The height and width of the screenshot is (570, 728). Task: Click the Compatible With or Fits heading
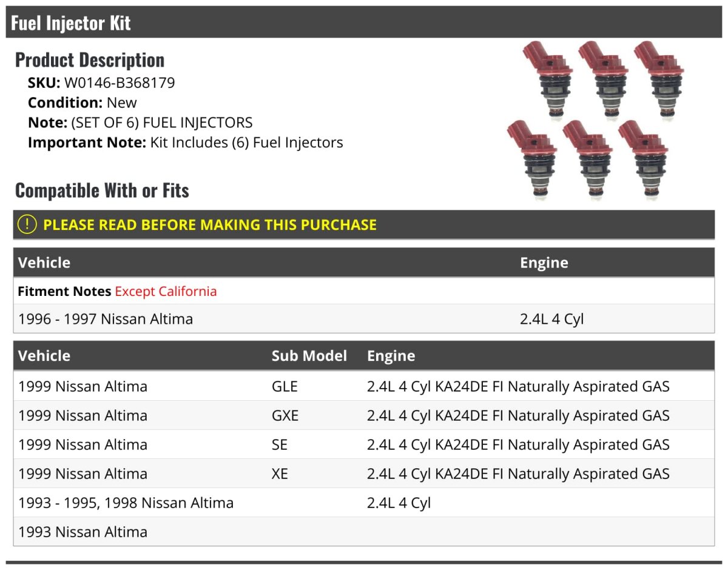102,190
